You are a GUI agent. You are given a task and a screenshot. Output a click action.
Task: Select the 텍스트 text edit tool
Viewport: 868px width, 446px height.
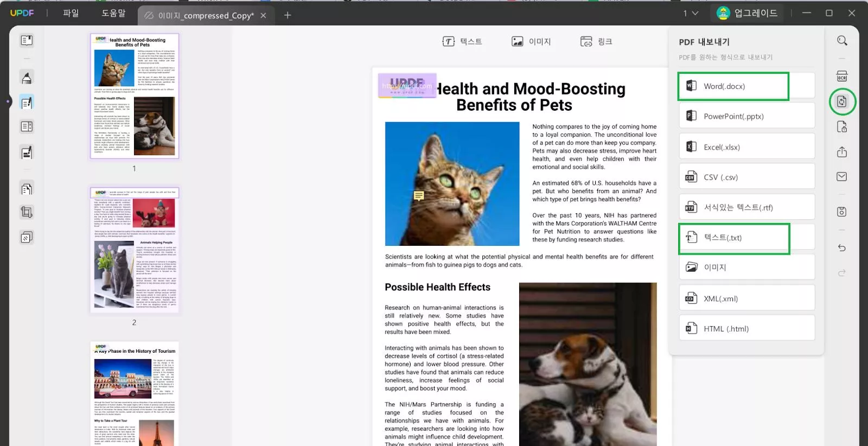[x=462, y=41]
